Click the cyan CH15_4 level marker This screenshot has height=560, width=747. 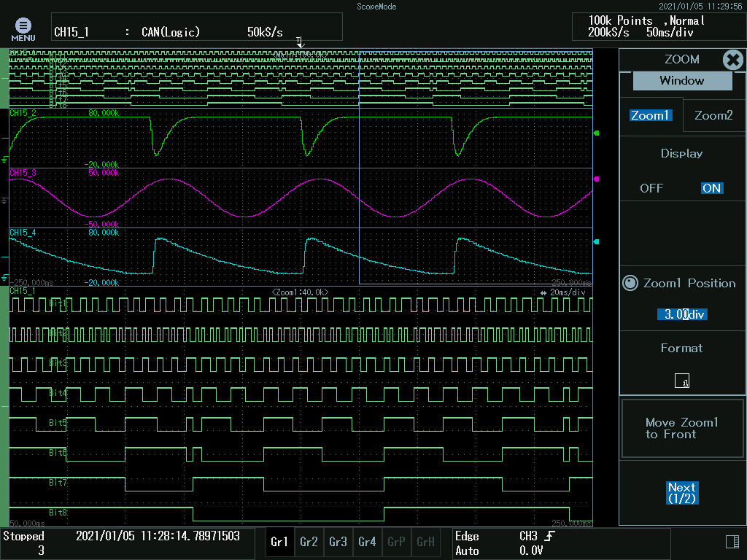597,242
